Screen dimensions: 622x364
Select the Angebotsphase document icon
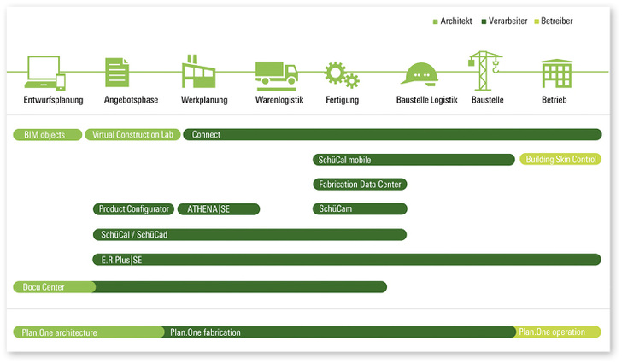click(117, 73)
